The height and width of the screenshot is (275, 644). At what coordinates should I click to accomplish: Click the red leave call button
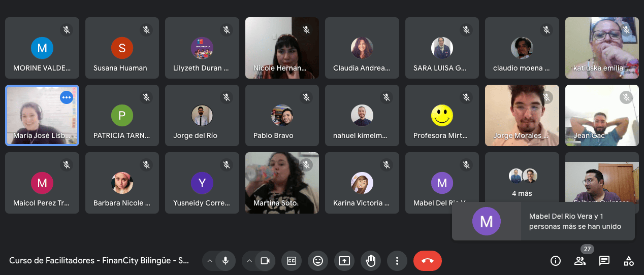point(428,261)
